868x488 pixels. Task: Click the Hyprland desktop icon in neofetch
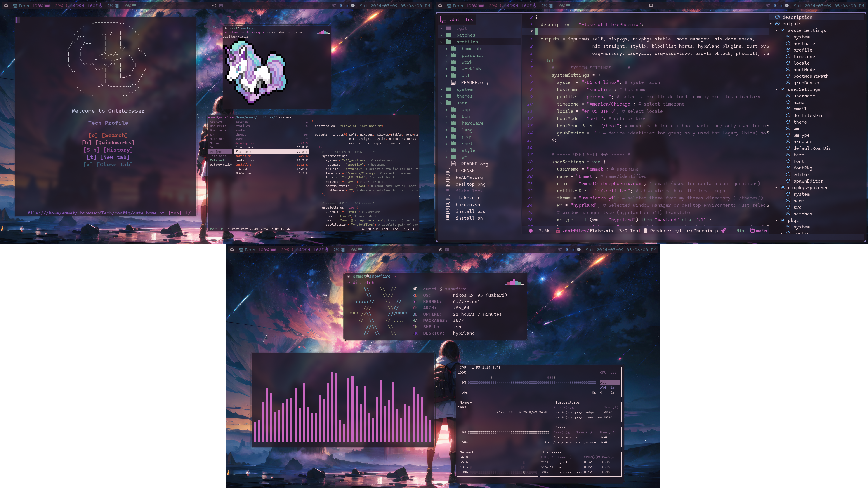(465, 333)
